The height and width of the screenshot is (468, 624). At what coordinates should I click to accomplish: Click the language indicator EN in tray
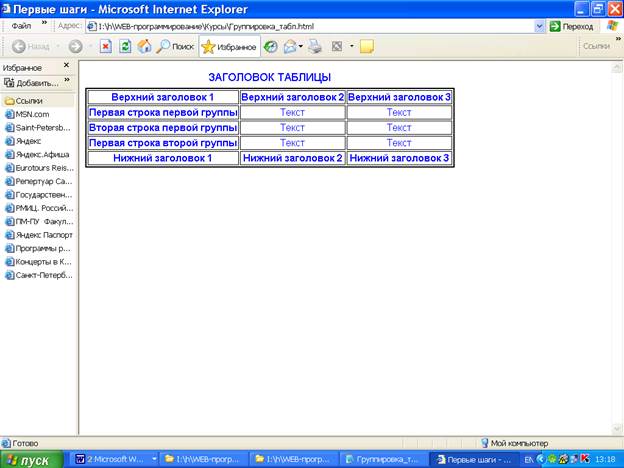pos(528,460)
